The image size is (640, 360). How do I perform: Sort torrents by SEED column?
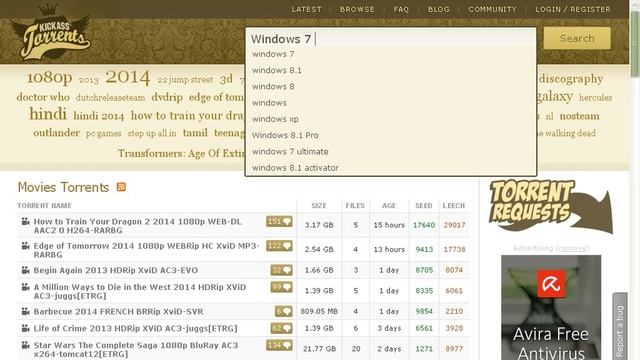[424, 206]
